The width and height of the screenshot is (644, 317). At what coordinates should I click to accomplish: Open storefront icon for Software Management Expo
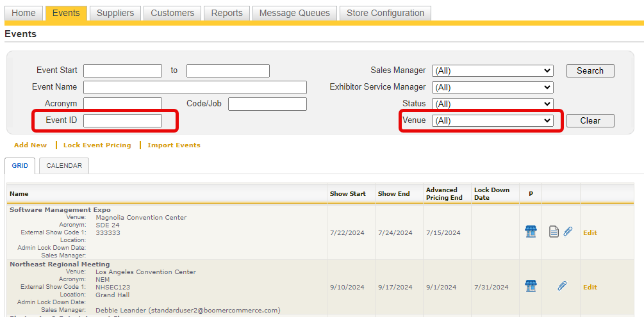point(531,232)
